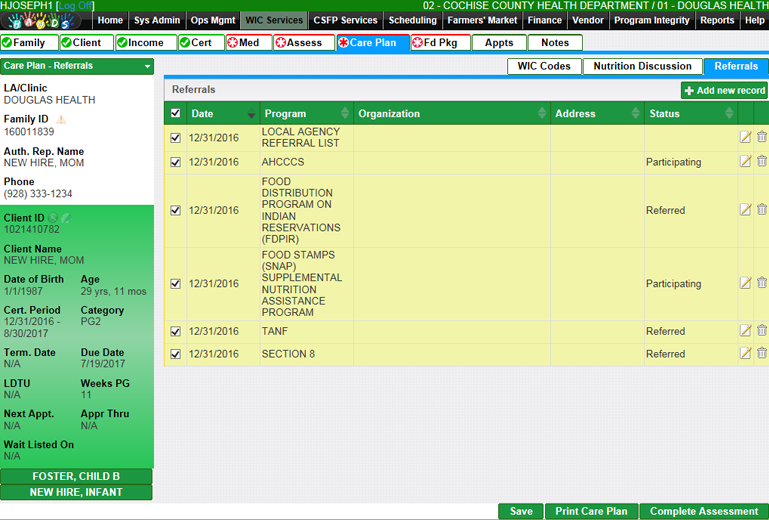769x520 pixels.
Task: Select the NEW HIRE, INFANT family member
Action: (x=76, y=492)
